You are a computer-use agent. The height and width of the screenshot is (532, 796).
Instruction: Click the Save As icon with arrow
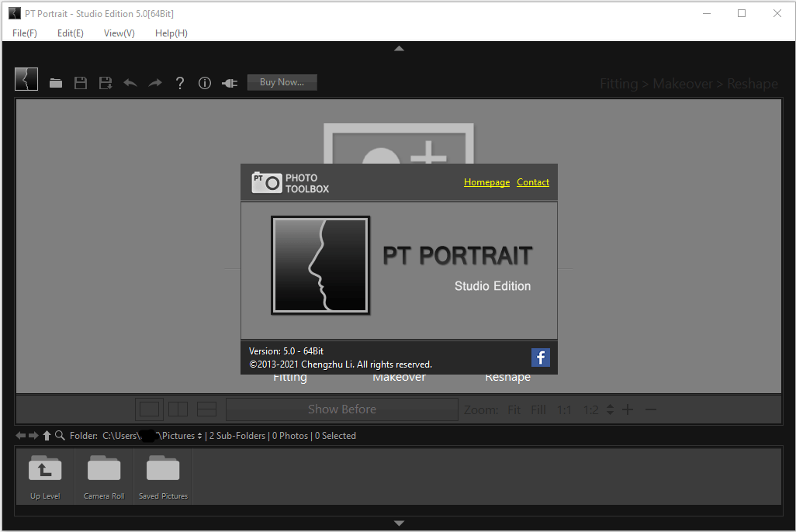pyautogui.click(x=106, y=83)
